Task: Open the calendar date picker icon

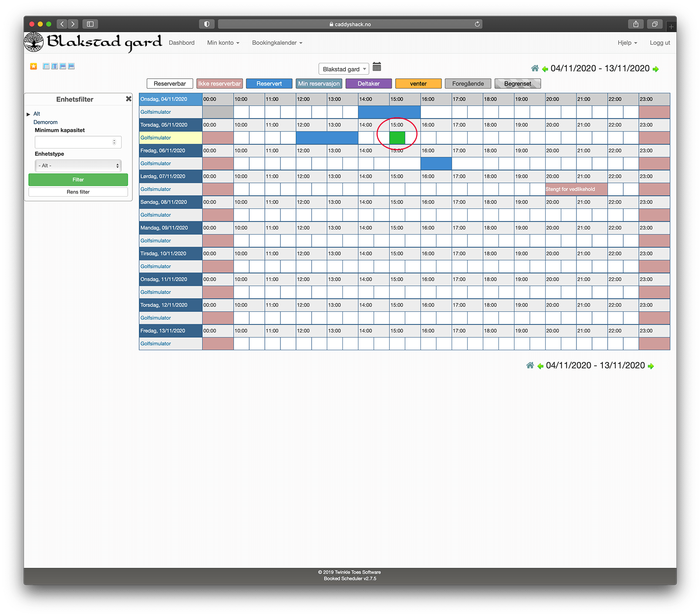Action: [x=377, y=67]
